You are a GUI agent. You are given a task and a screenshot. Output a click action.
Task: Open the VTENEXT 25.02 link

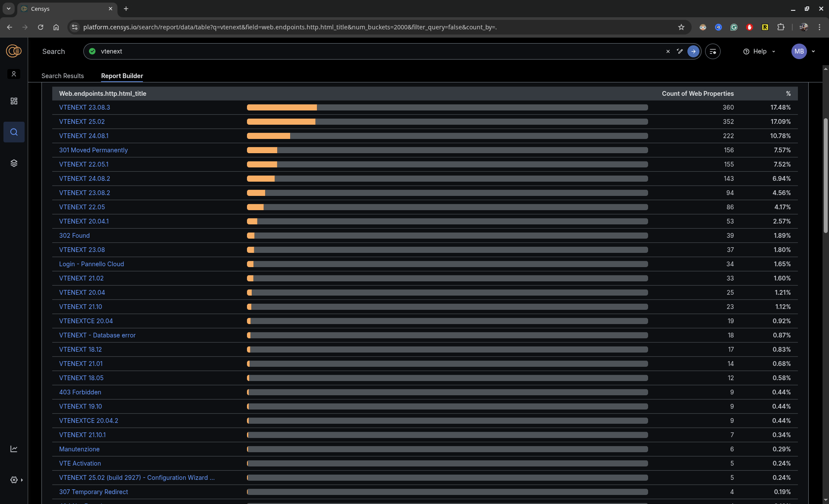82,122
